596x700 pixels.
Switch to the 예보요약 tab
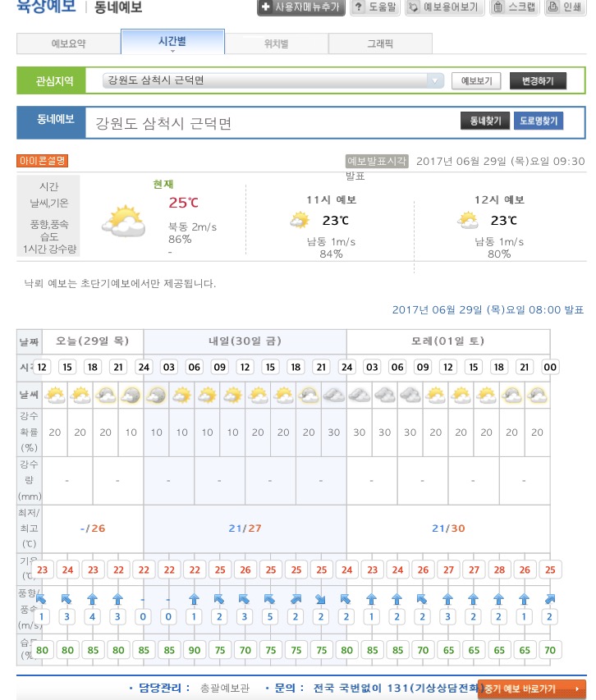(68, 43)
